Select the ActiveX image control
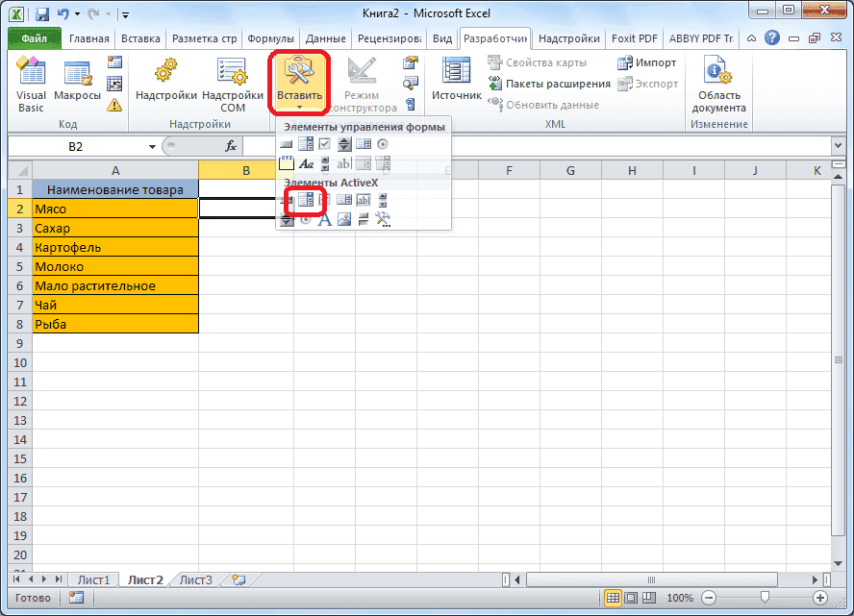Viewport: 854px width, 616px height. pos(344,218)
